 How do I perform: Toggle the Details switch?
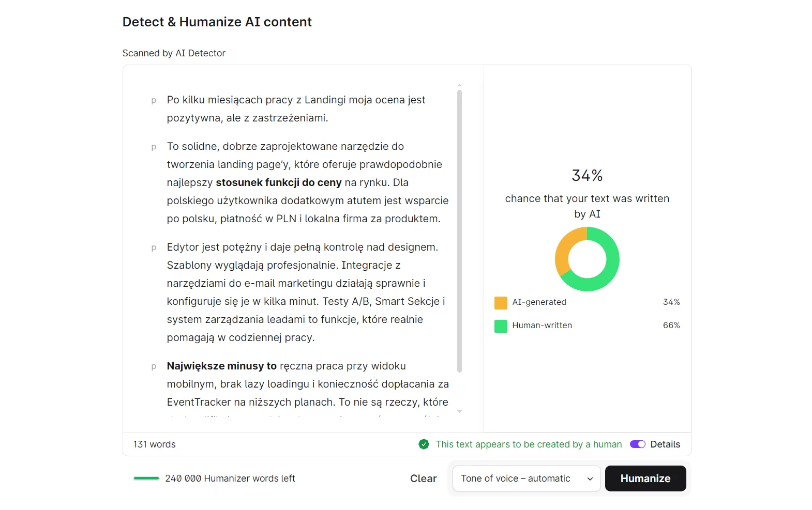pos(638,444)
